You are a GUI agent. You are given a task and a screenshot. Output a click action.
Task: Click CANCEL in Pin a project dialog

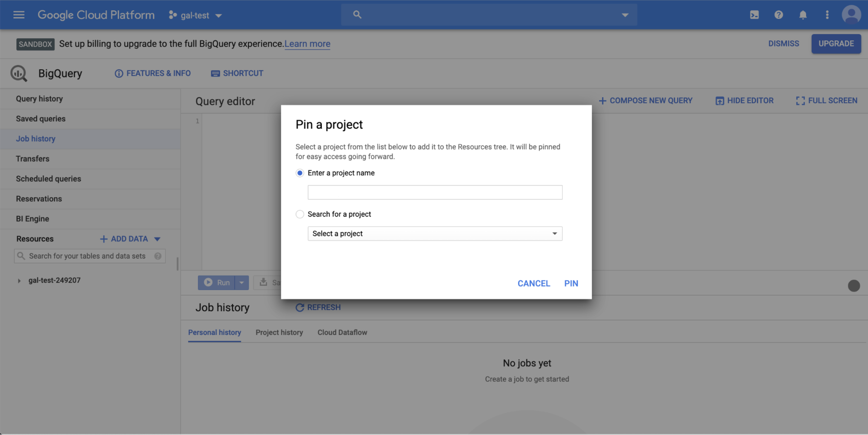coord(533,283)
